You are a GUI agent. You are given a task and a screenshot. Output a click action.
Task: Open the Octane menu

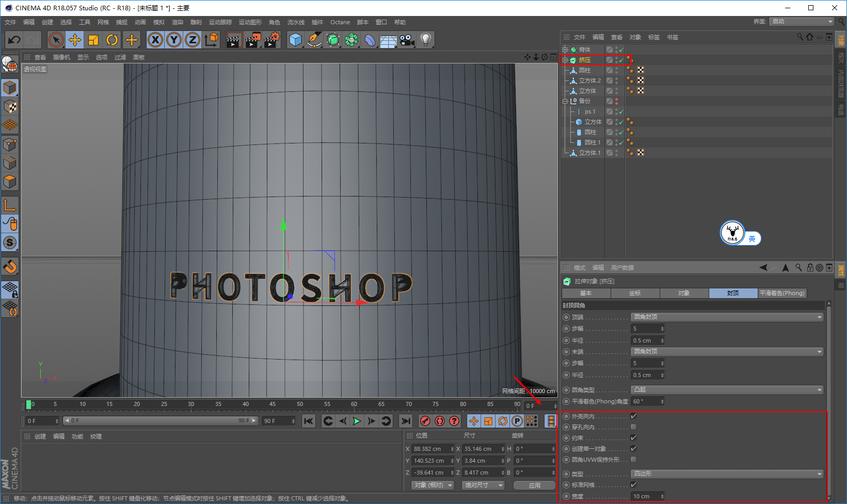click(x=340, y=22)
